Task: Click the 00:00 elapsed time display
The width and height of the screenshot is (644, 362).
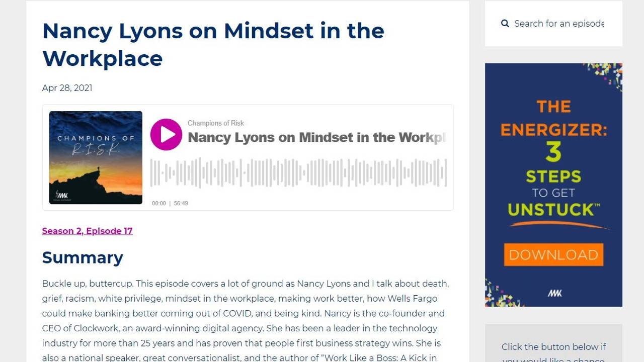Action: tap(159, 203)
